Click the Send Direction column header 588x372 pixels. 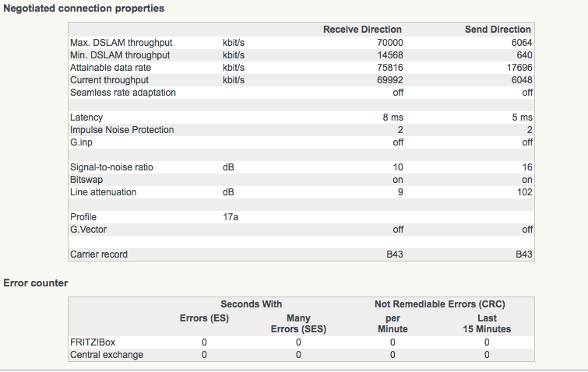tap(498, 30)
